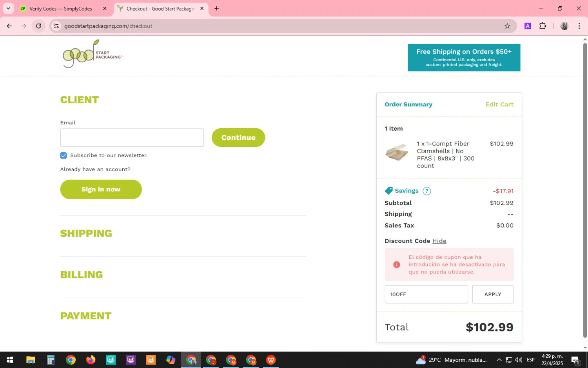Uncheck Subscribe to our newsletter checkbox
The width and height of the screenshot is (588, 368).
click(x=64, y=155)
